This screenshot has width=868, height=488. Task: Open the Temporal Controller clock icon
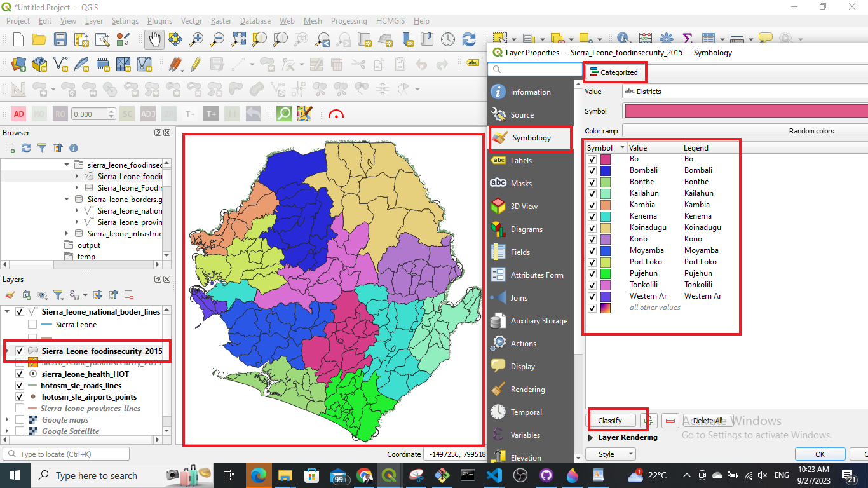tap(448, 39)
